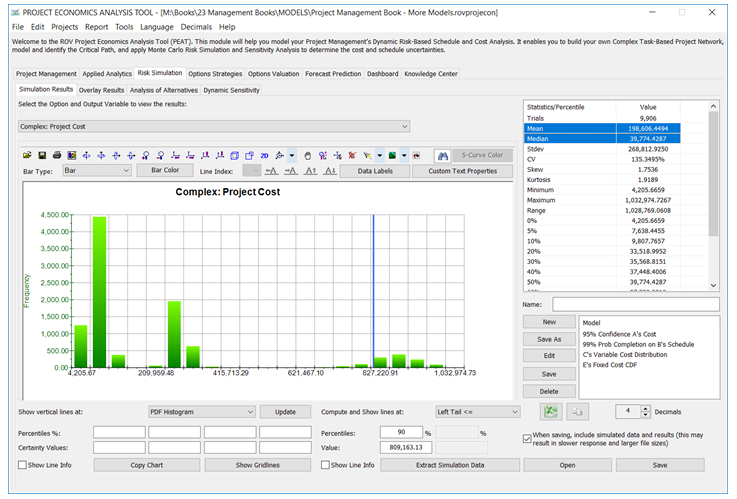Screen dimensions: 737x499
Task: Click the red X toolbar icon
Action: (352, 156)
